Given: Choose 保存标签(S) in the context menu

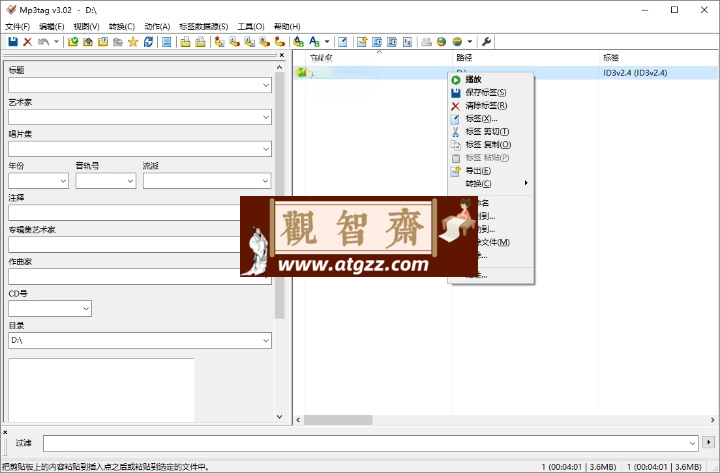Looking at the screenshot, I should [490, 92].
